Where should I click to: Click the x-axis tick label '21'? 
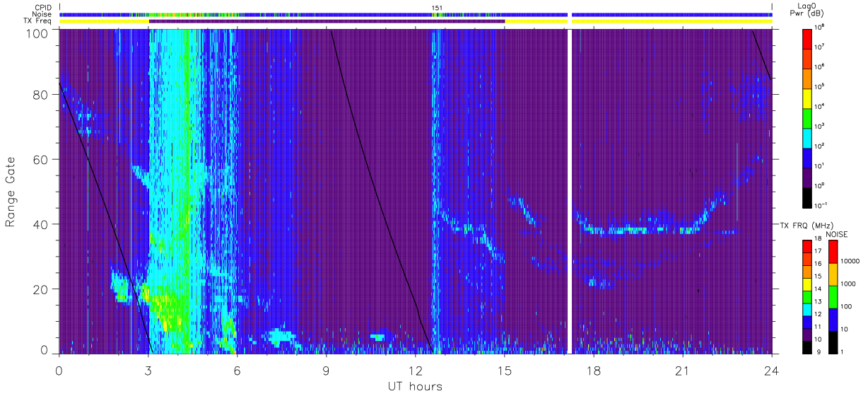pos(682,370)
